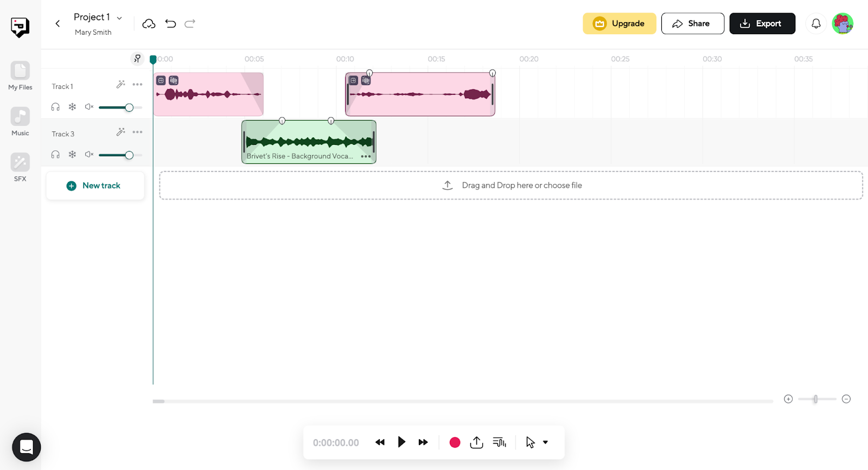This screenshot has width=868, height=470.
Task: Click the Export button
Action: coord(762,23)
